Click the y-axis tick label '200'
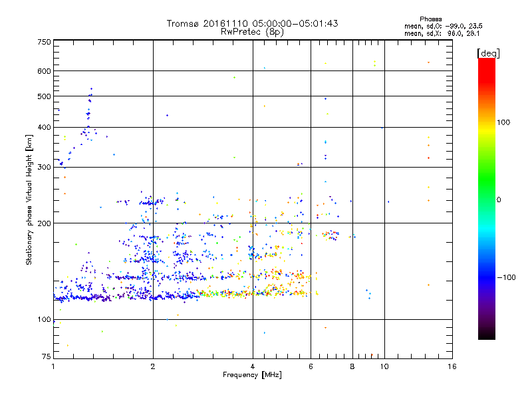Screen dimensions: 532x399 [44, 223]
